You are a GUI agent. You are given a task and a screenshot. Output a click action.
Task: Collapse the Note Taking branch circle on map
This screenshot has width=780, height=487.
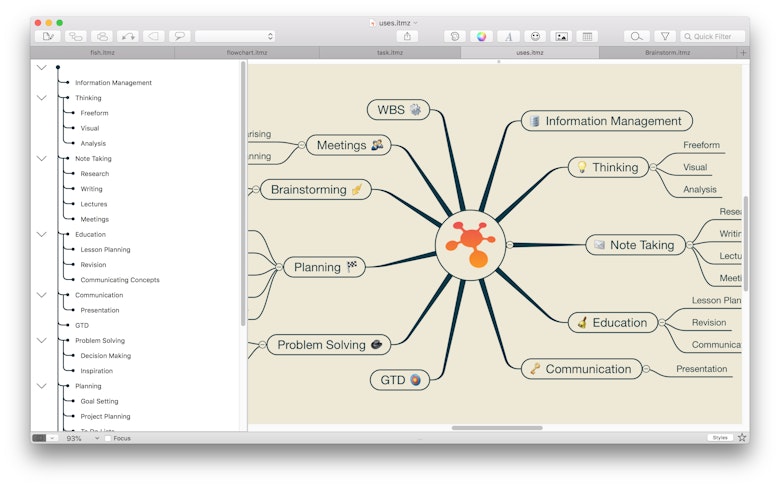(x=689, y=245)
